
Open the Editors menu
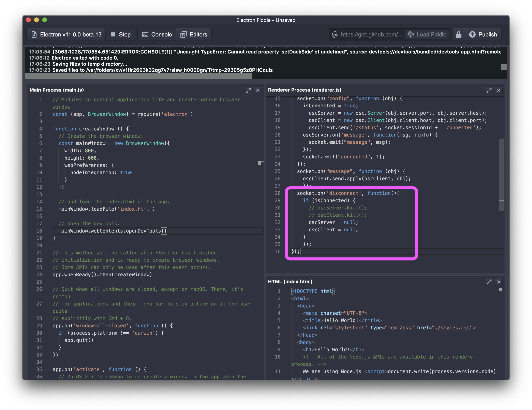[x=194, y=35]
